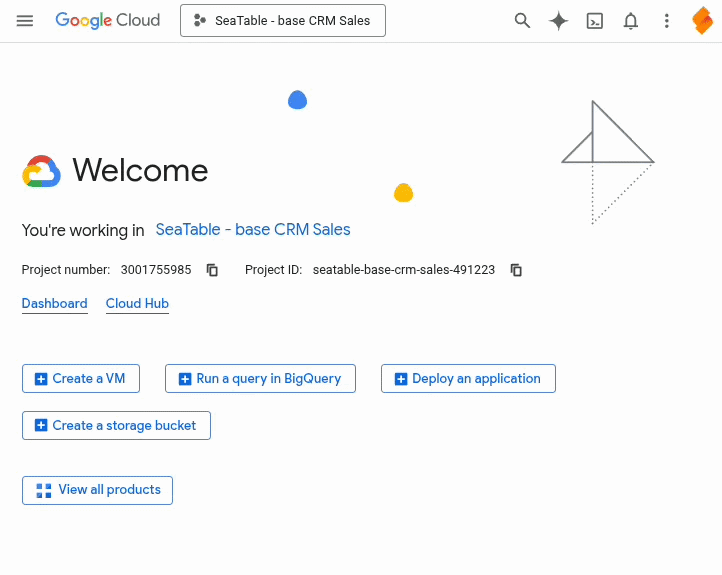Click Run a query in BigQuery
This screenshot has height=575, width=722.
260,379
